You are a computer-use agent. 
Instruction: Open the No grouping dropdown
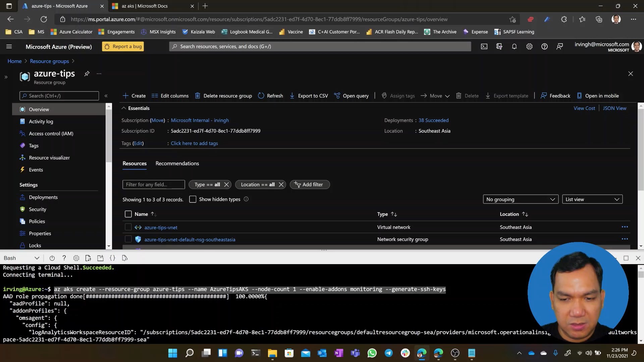521,199
